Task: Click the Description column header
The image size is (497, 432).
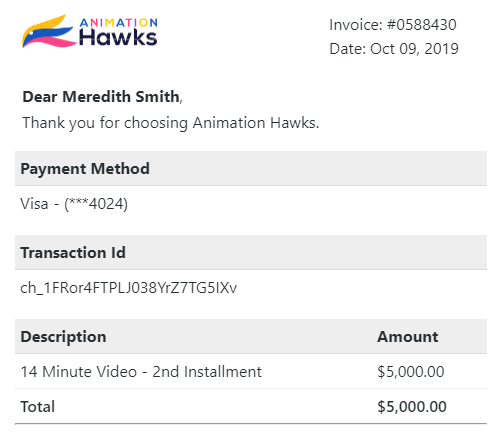Action: coord(63,337)
